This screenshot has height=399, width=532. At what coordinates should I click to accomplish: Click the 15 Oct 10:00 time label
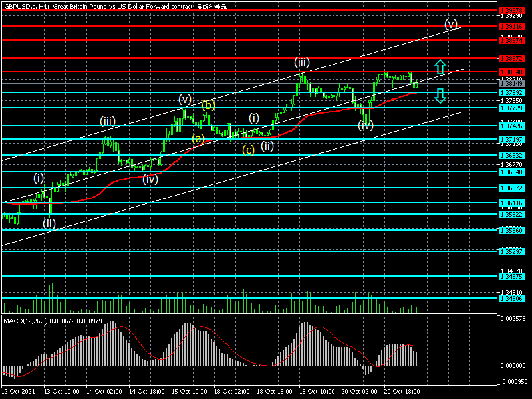[x=190, y=391]
